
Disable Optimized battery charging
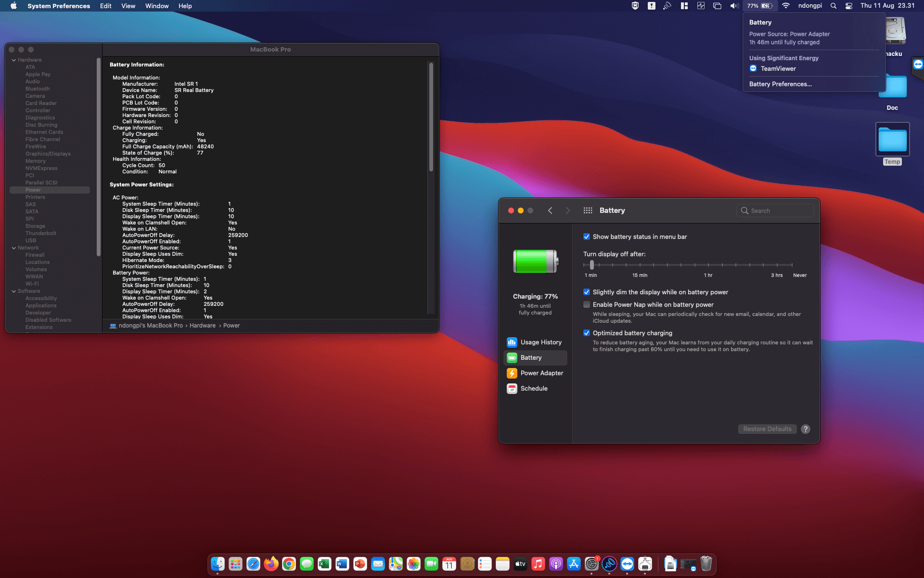point(587,333)
